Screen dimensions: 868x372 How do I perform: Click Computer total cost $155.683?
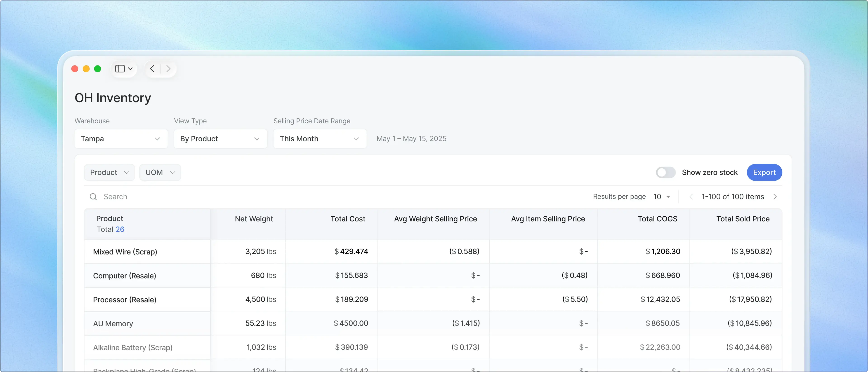pos(351,275)
